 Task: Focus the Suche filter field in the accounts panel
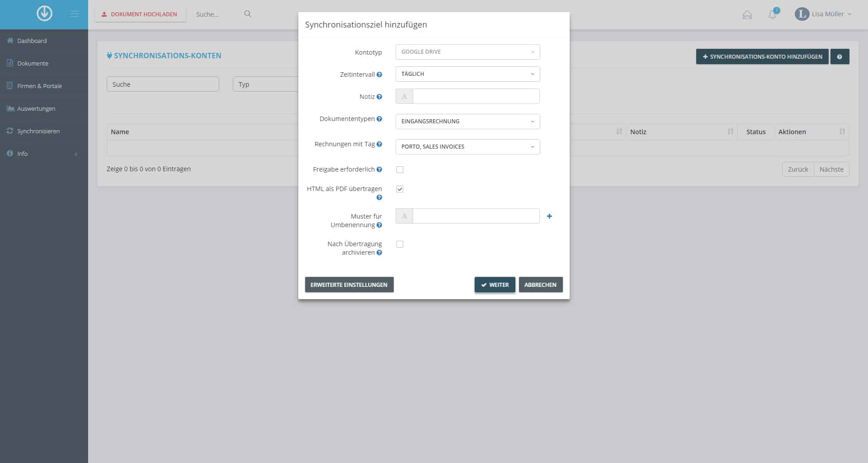pos(163,84)
